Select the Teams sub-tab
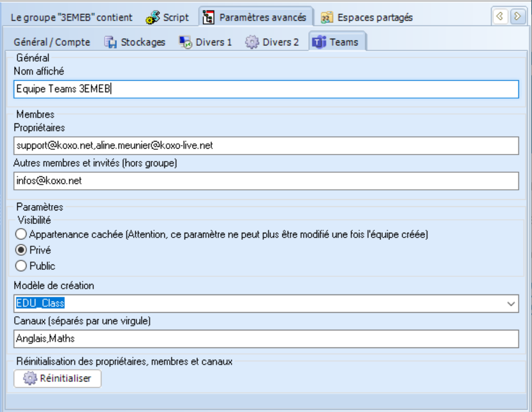 click(x=337, y=42)
